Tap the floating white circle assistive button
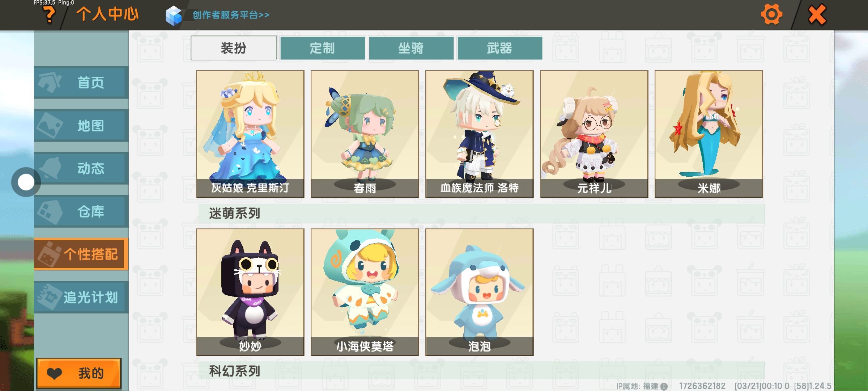The height and width of the screenshot is (391, 868). (26, 182)
